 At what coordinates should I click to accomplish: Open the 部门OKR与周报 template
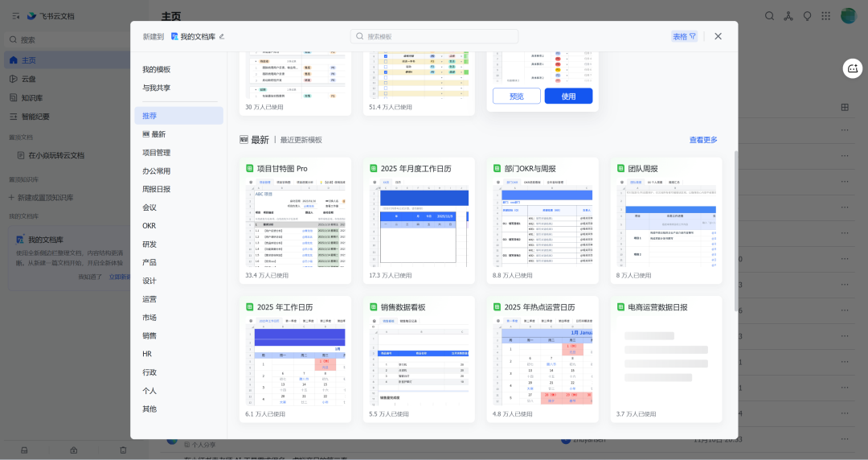(x=542, y=220)
